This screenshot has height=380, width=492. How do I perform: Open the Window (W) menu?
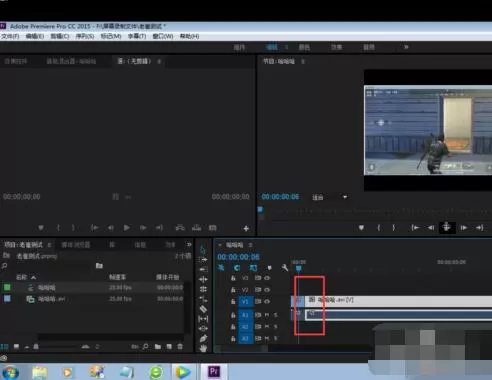click(x=163, y=36)
